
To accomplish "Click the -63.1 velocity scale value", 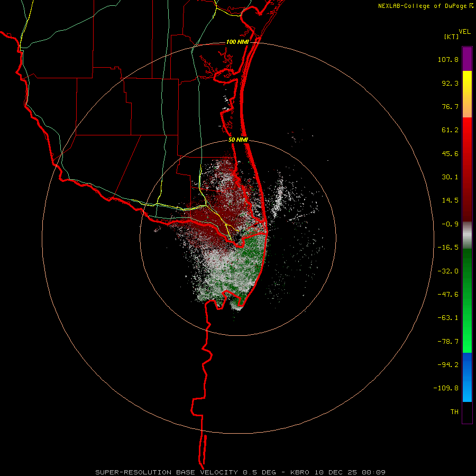I will point(448,318).
